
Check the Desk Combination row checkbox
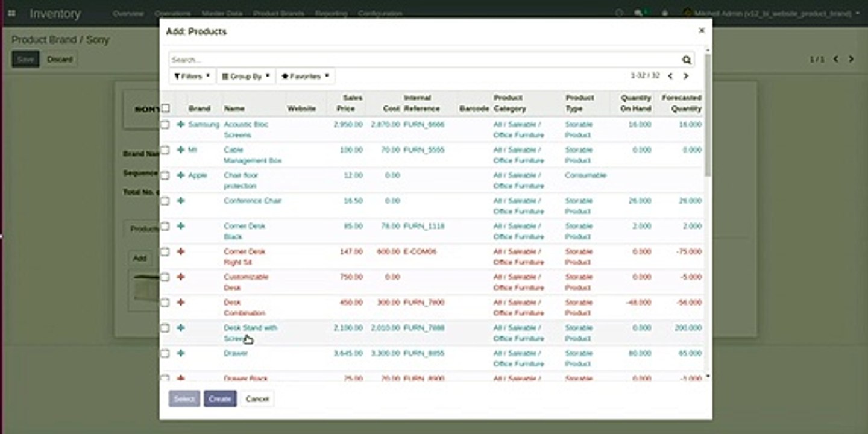coord(165,302)
